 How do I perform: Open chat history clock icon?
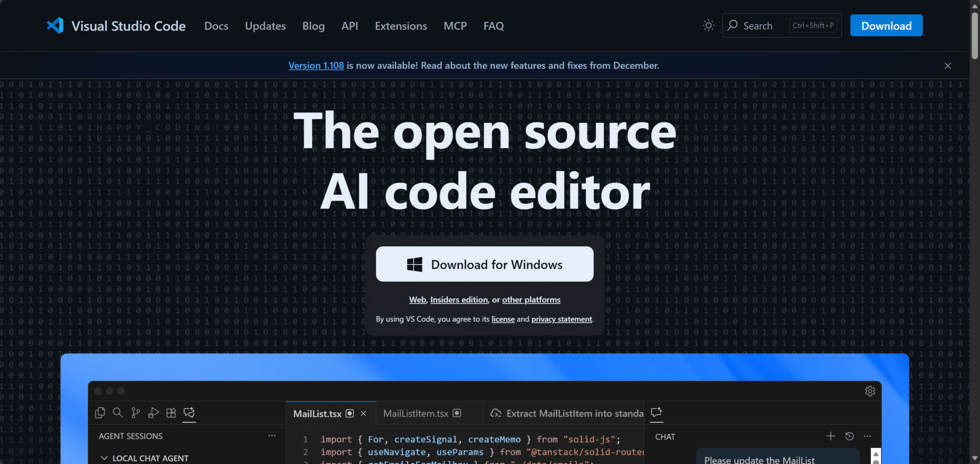click(849, 436)
